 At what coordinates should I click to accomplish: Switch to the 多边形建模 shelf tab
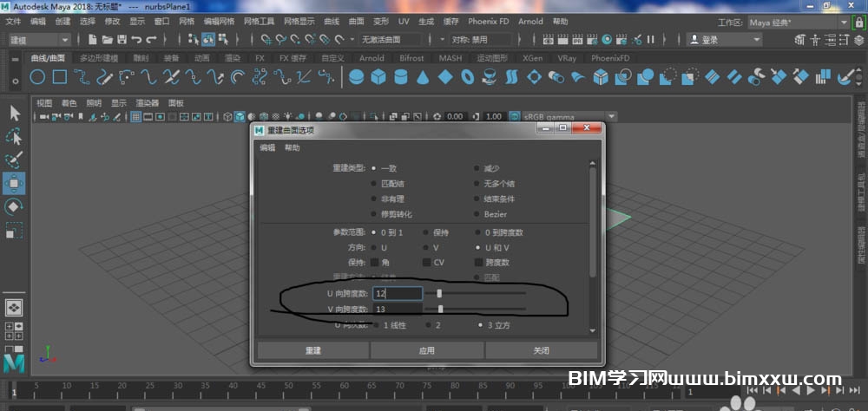tap(98, 58)
